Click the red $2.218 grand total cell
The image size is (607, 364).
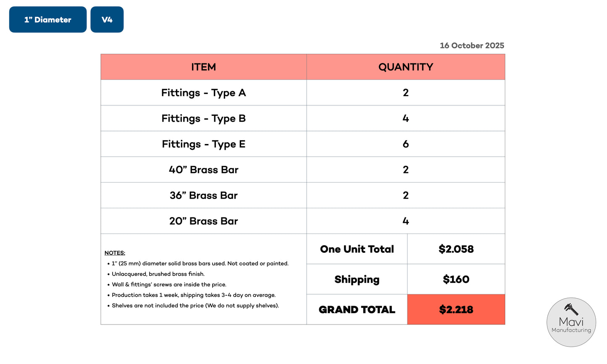coord(456,309)
